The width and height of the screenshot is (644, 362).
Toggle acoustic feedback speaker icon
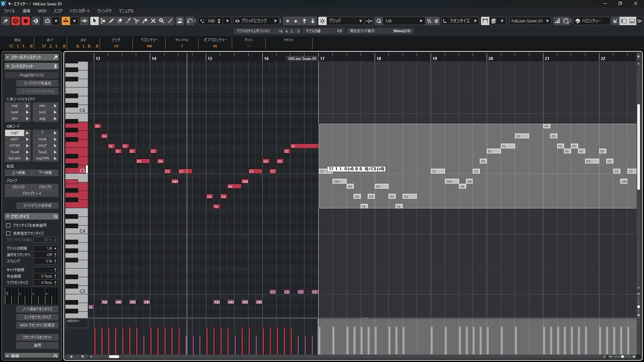tap(84, 21)
